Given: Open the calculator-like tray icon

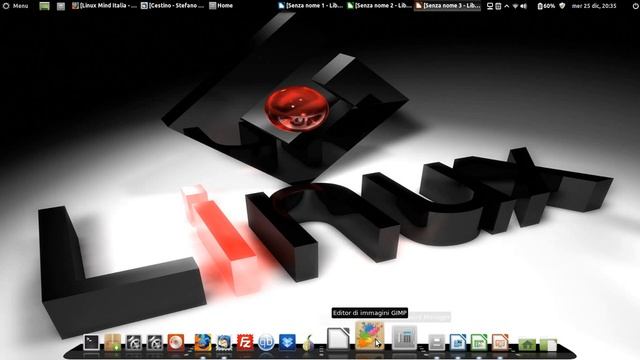Looking at the screenshot, I should pos(498,6).
